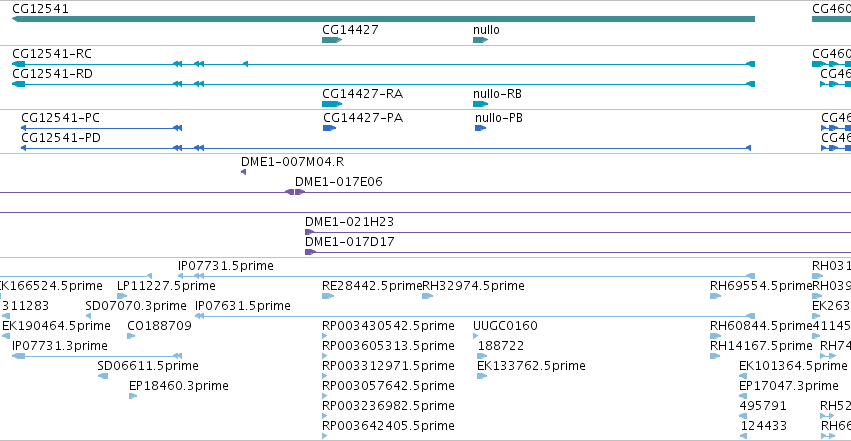The image size is (851, 441).
Task: Open clone DME1-007M04.R label
Action: [x=293, y=162]
